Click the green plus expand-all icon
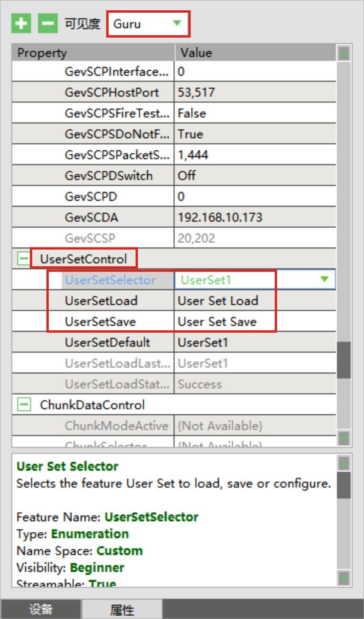364x619 pixels. pyautogui.click(x=21, y=23)
